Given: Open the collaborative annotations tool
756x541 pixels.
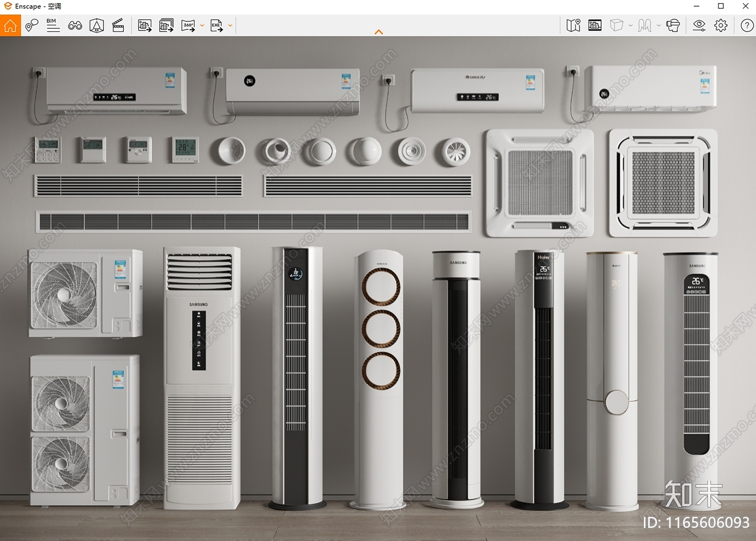Looking at the screenshot, I should (x=32, y=25).
